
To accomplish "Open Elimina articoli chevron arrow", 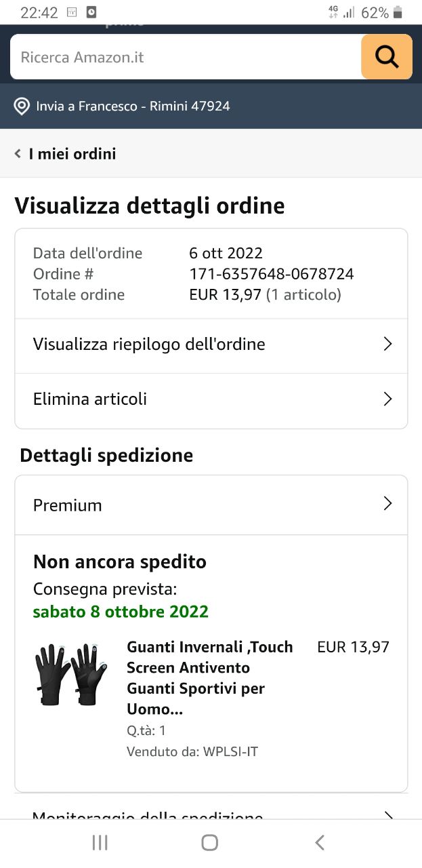I will pos(388,399).
